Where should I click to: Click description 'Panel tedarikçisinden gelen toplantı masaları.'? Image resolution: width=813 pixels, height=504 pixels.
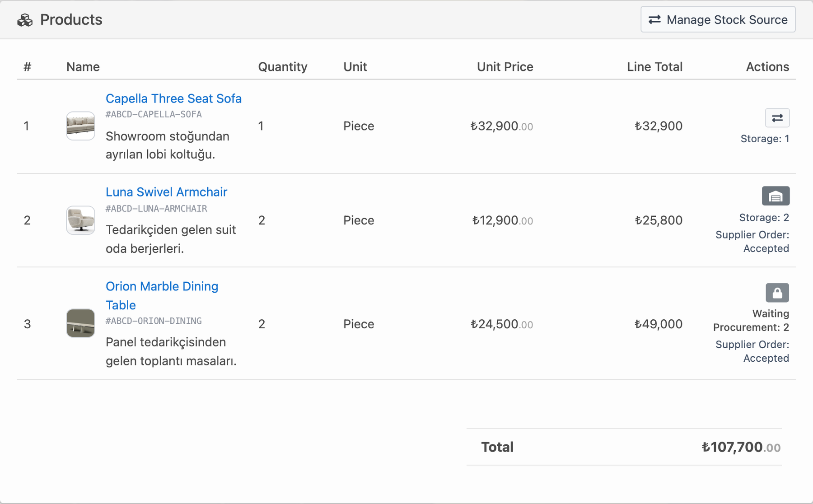171,351
